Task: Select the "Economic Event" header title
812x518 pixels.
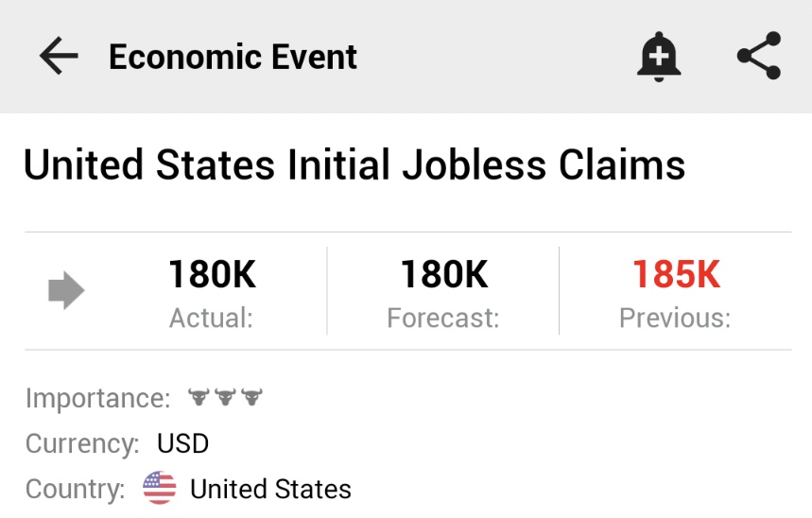Action: tap(233, 58)
